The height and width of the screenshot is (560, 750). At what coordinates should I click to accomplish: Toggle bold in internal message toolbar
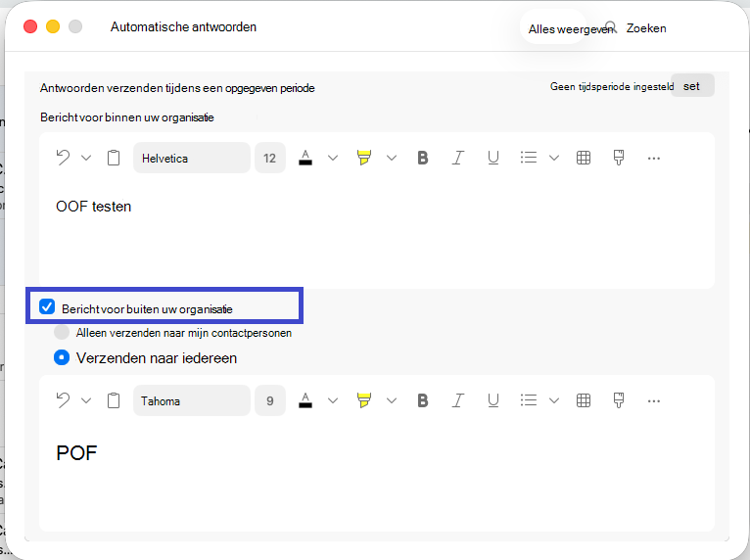422,158
